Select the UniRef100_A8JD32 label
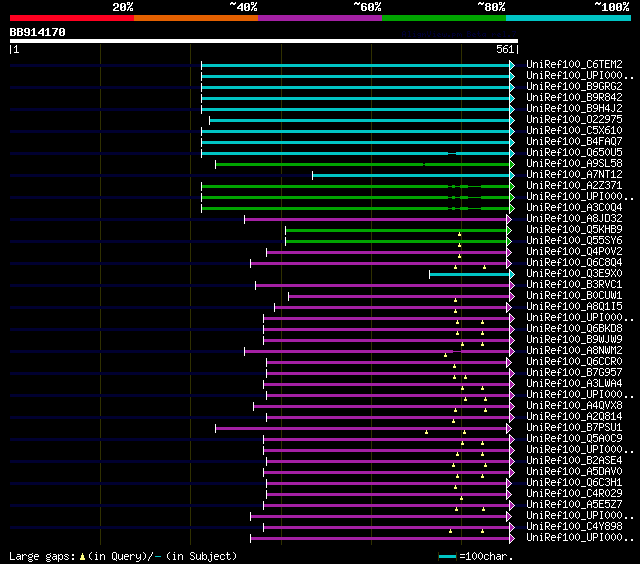The width and height of the screenshot is (640, 564). (x=574, y=219)
